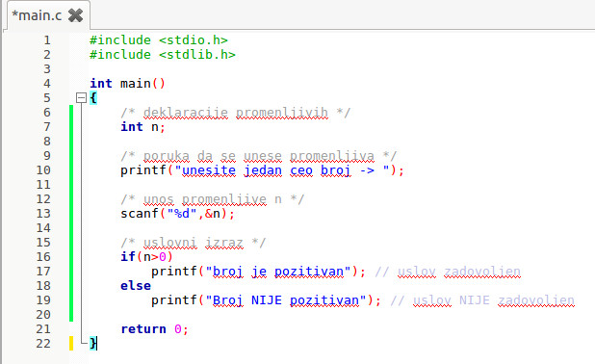Click the string 'broj je pozitivan'
Viewport: 595px width, 364px height.
point(278,272)
